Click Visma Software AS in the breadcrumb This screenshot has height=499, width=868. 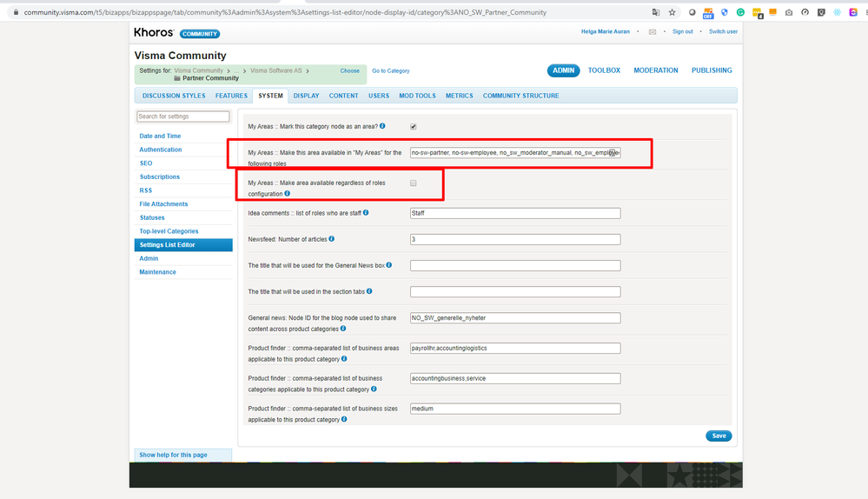coord(276,71)
